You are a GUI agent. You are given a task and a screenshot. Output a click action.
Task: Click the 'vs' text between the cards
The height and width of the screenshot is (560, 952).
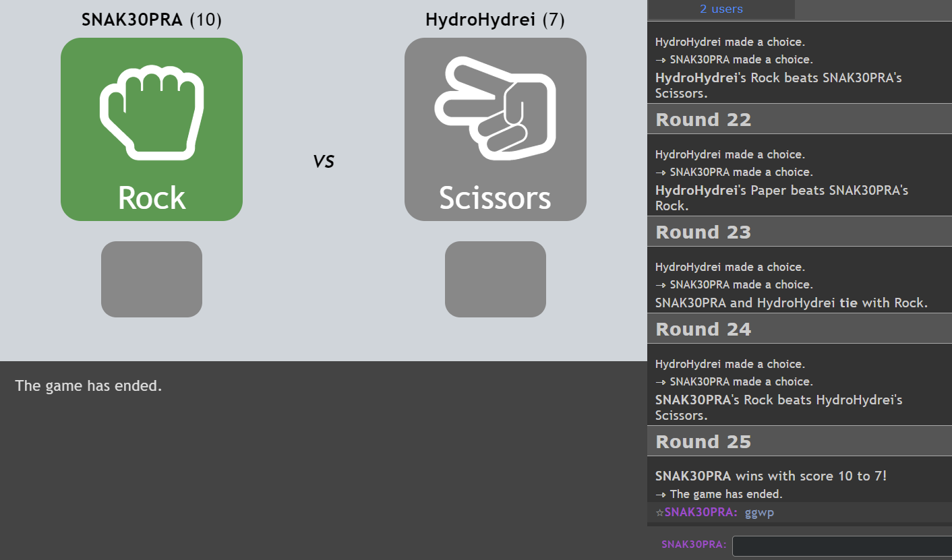[x=324, y=161]
